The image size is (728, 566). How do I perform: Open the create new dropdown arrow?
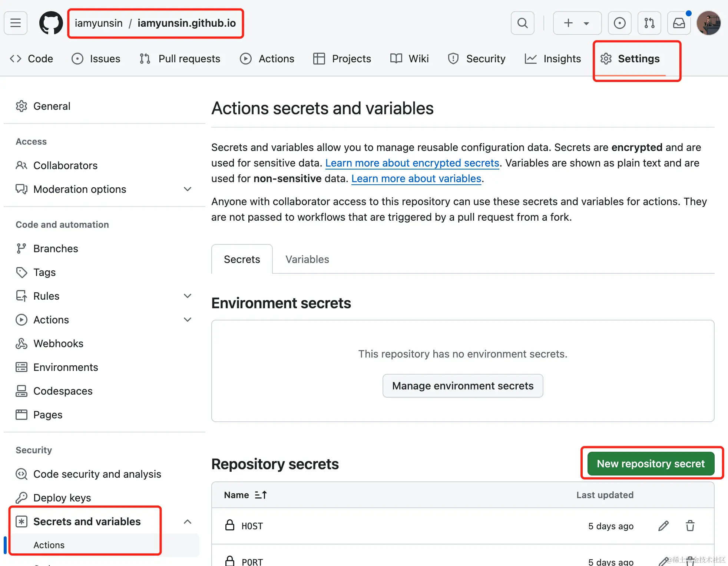point(586,23)
